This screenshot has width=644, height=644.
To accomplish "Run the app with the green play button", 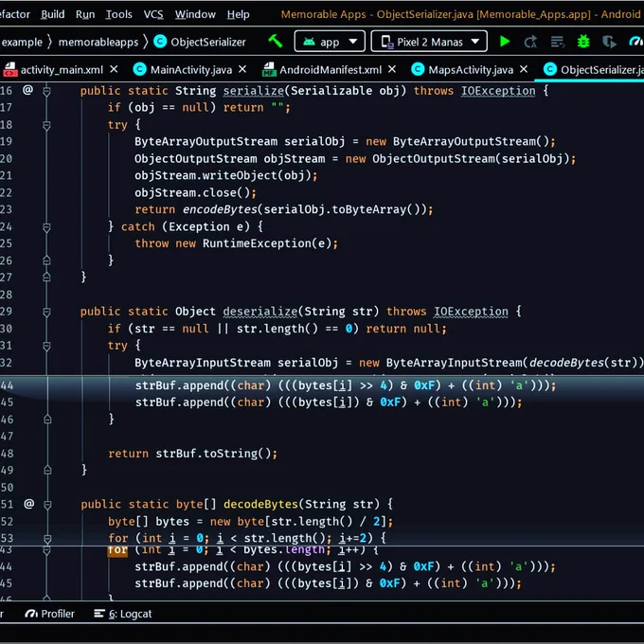I will point(505,42).
